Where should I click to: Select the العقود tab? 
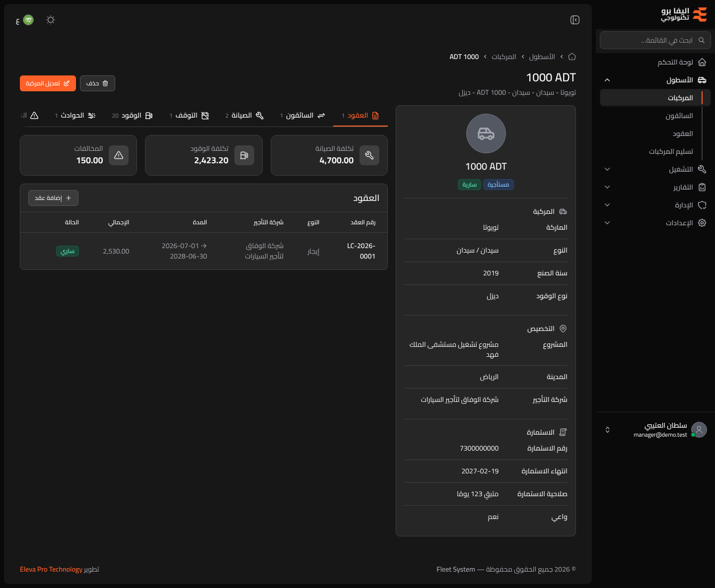[360, 116]
